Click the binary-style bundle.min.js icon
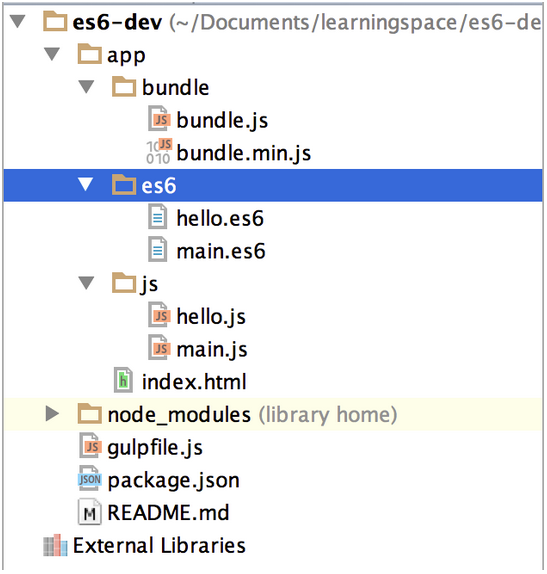Screen dimensions: 547x574 (159, 151)
